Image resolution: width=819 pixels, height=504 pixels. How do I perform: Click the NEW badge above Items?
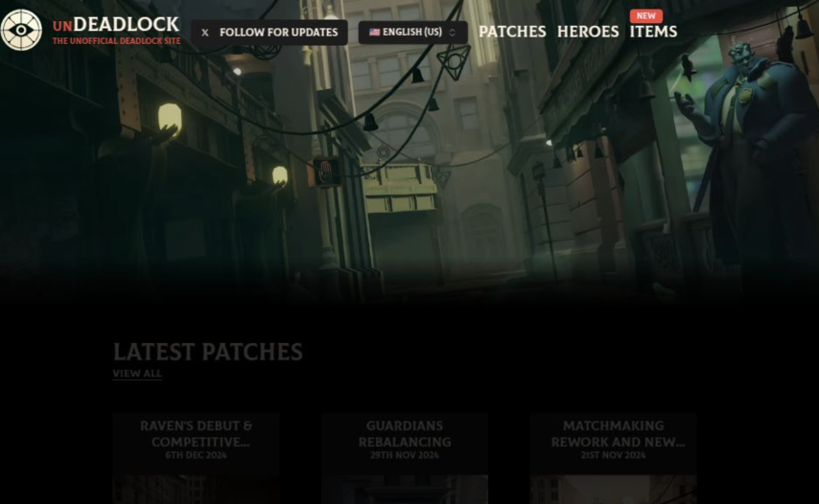pyautogui.click(x=646, y=16)
